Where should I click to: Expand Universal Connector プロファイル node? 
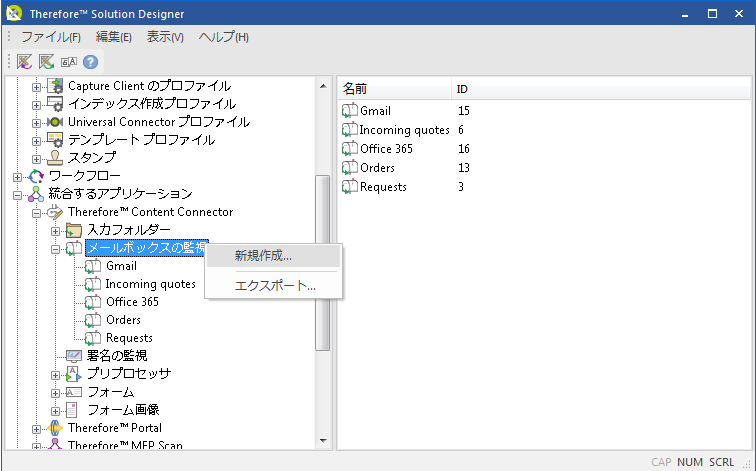[x=36, y=123]
